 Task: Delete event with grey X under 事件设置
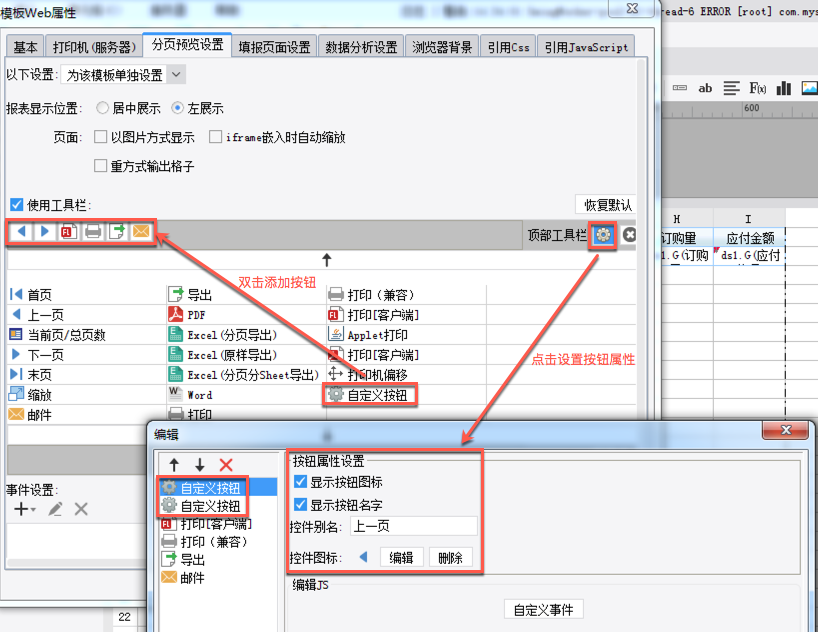pos(81,509)
